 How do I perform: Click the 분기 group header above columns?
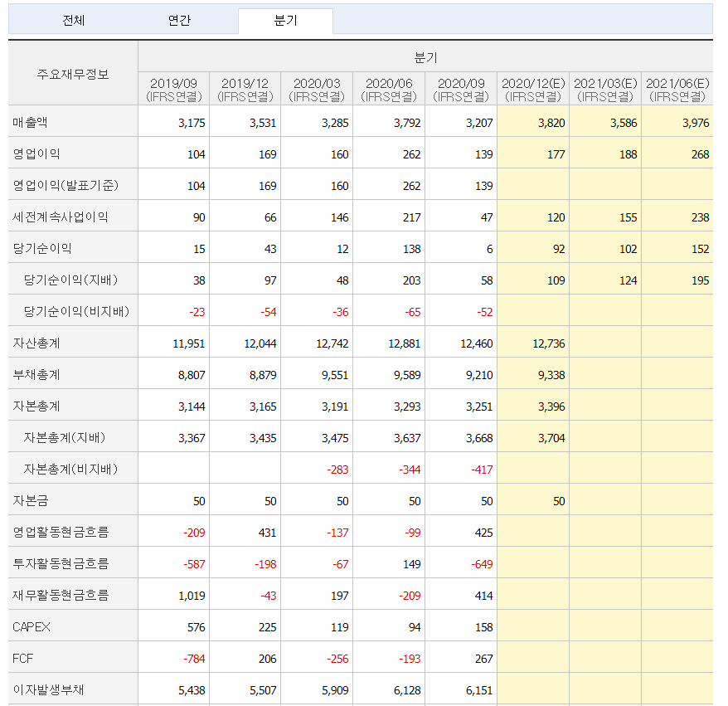click(x=425, y=57)
